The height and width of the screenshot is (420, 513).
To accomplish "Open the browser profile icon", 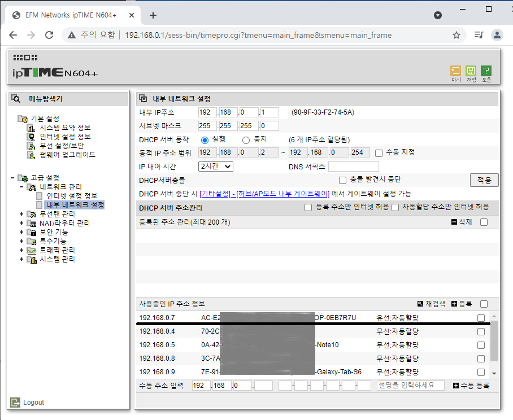I will [497, 35].
